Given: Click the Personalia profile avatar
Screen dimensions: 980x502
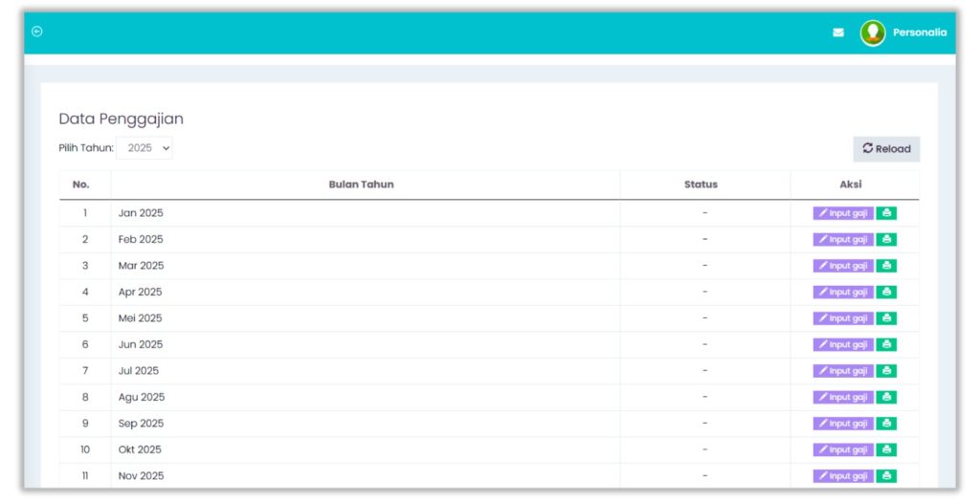Looking at the screenshot, I should (x=873, y=33).
